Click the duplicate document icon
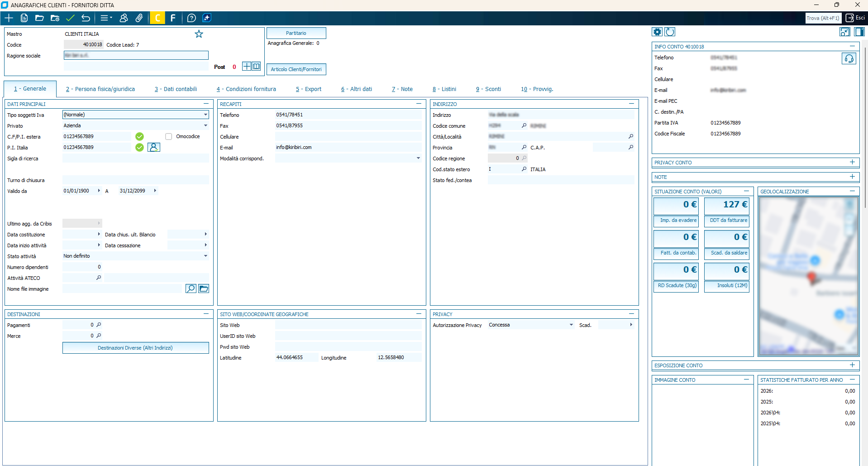 [x=24, y=18]
